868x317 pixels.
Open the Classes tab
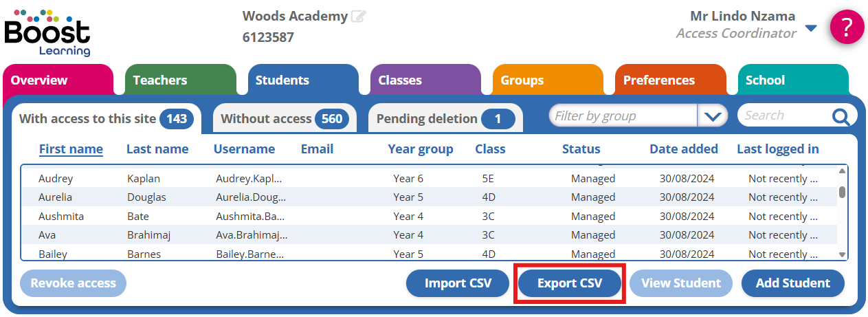click(x=400, y=80)
